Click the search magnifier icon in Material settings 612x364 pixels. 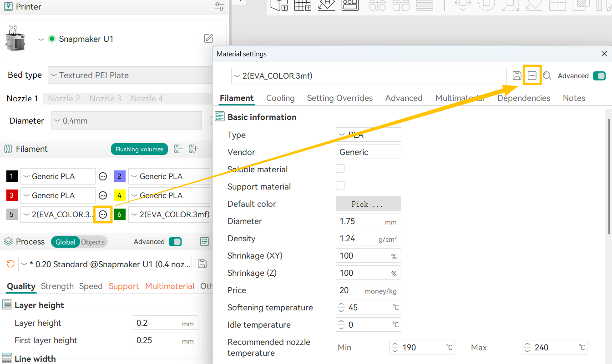547,76
